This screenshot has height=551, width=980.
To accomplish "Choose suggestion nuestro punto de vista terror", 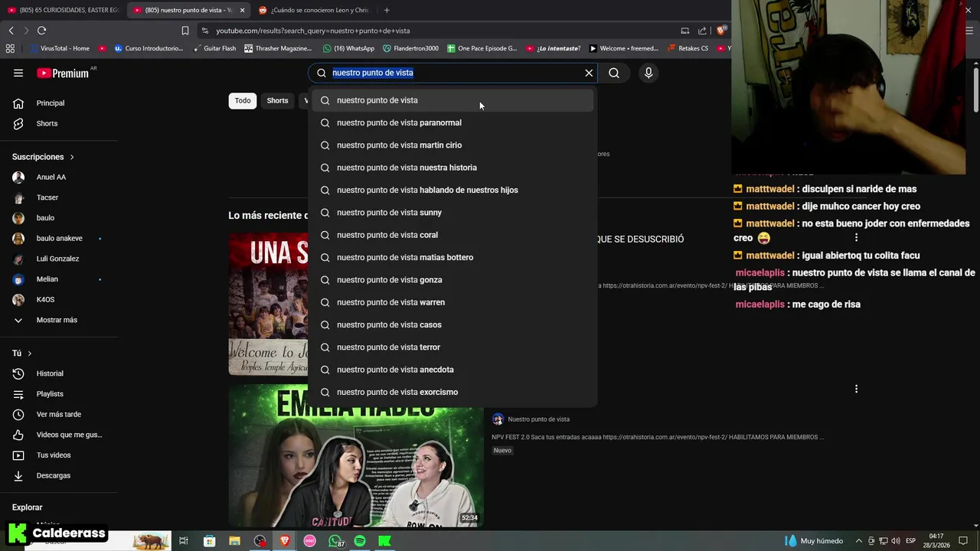I will 452,347.
